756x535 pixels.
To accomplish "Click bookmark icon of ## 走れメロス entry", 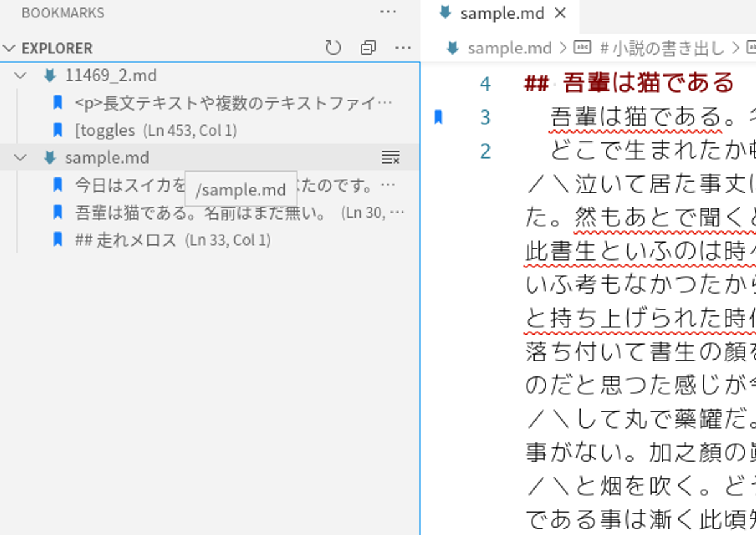I will 58,240.
